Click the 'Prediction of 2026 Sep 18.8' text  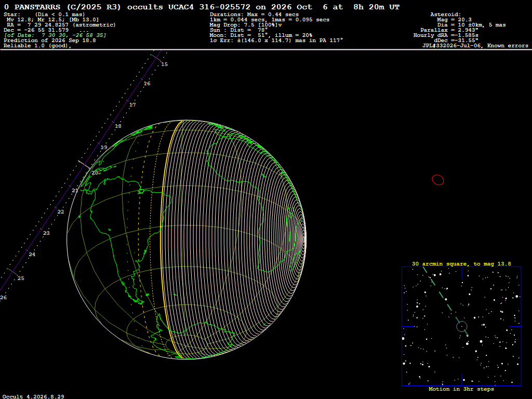click(49, 41)
